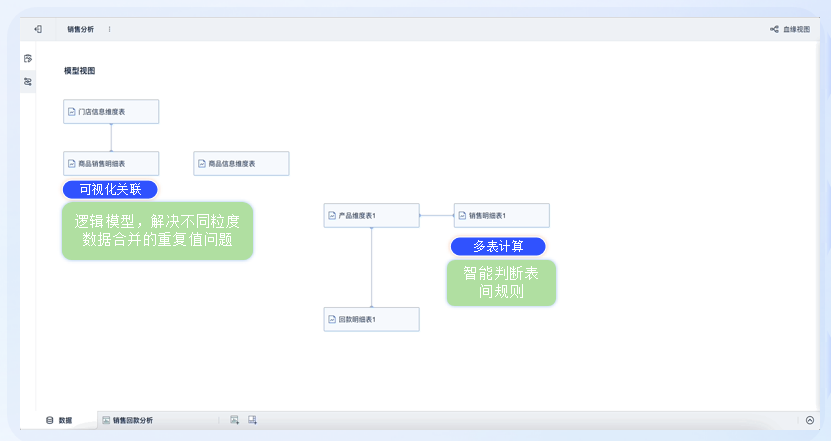
Task: Select the 商品销售明细表 table node
Action: point(111,164)
